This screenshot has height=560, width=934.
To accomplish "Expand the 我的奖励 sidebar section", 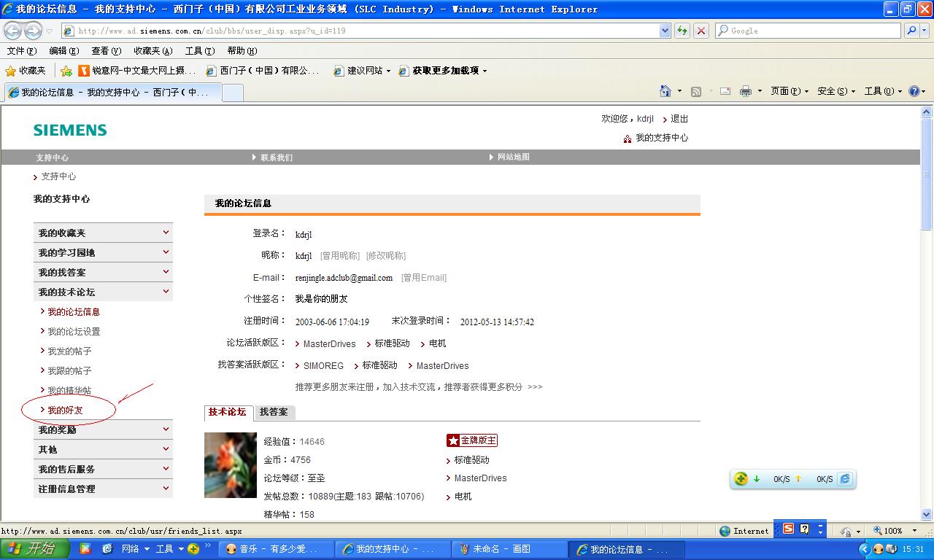I will pos(103,429).
